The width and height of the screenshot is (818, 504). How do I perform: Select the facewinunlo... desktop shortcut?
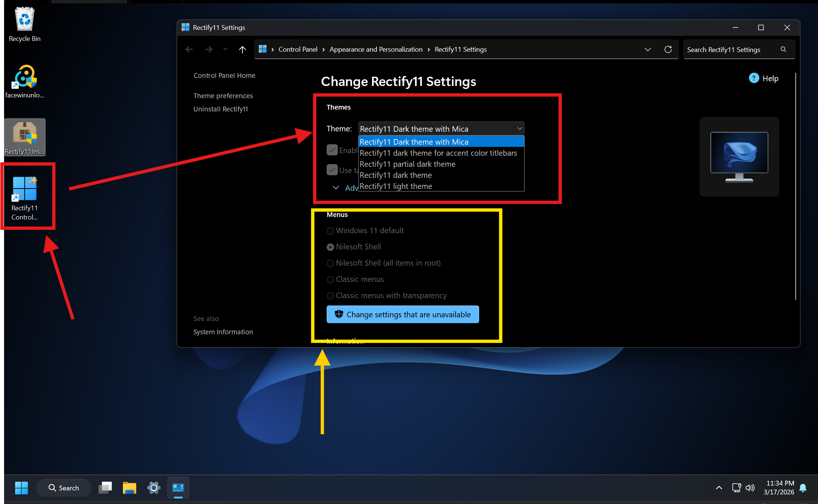(24, 82)
